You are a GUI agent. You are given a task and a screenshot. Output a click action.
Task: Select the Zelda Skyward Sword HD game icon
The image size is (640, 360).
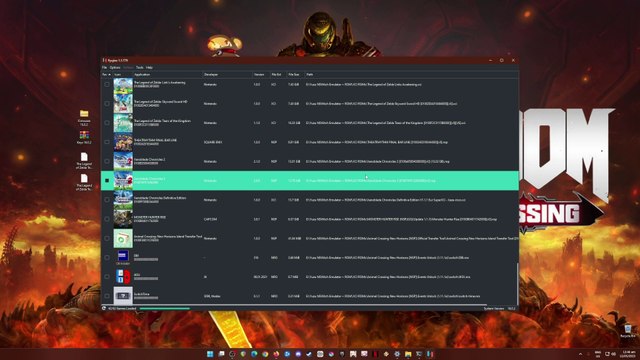click(x=123, y=104)
